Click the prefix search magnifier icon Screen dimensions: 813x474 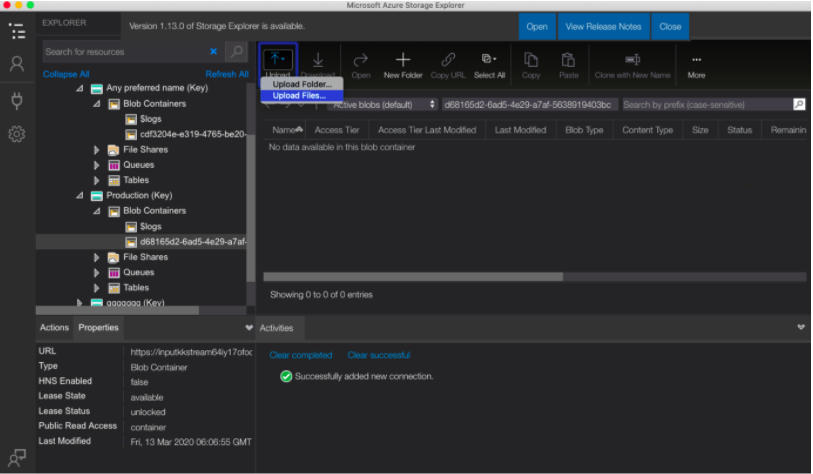(800, 104)
